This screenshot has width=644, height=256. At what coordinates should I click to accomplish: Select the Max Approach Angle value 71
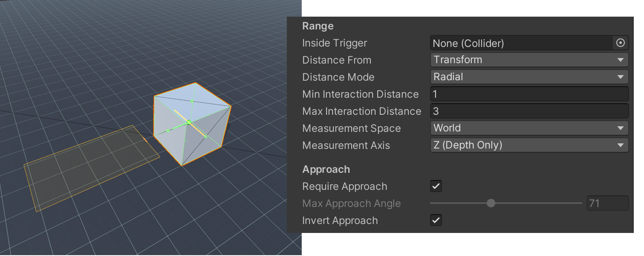(x=608, y=203)
